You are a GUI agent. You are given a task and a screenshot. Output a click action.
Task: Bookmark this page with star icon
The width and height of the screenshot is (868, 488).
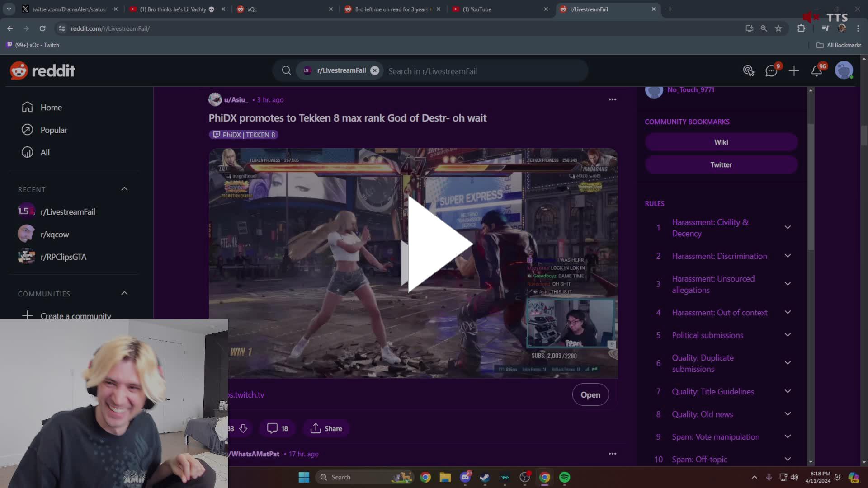tap(778, 28)
